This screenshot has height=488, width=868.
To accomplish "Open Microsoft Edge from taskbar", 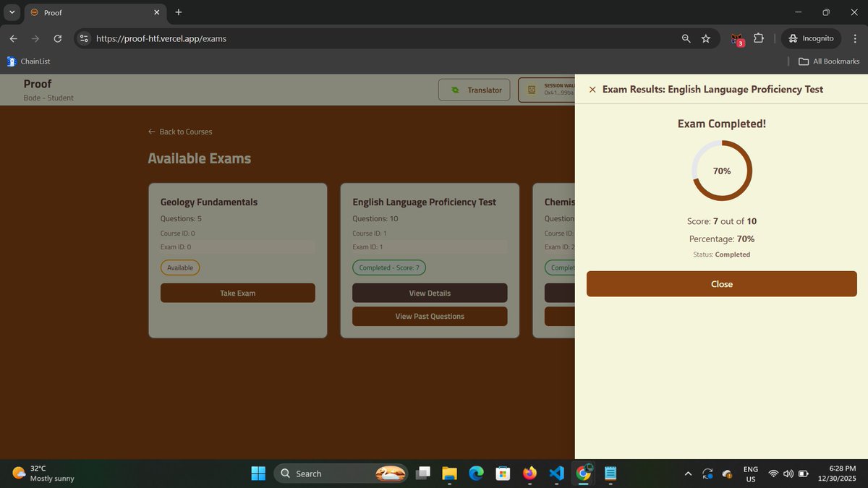I will click(x=476, y=474).
